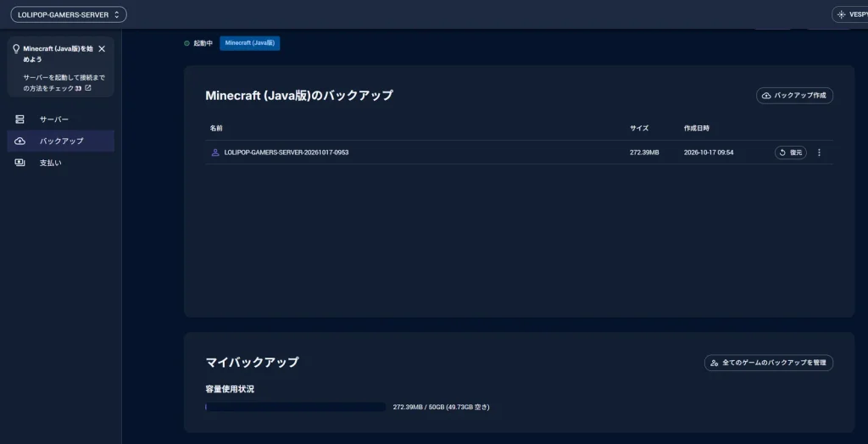Image resolution: width=868 pixels, height=444 pixels.
Task: Click the lightbulb icon in the tip card
Action: (16, 48)
